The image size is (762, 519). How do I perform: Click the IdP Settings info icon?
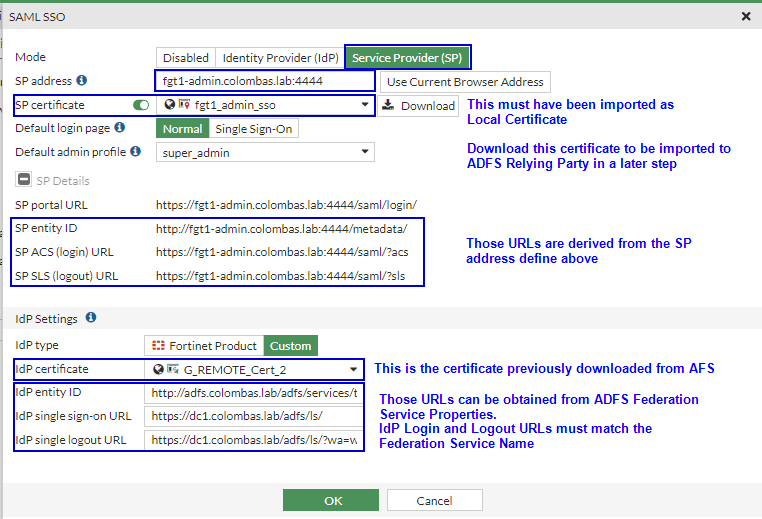(x=91, y=318)
